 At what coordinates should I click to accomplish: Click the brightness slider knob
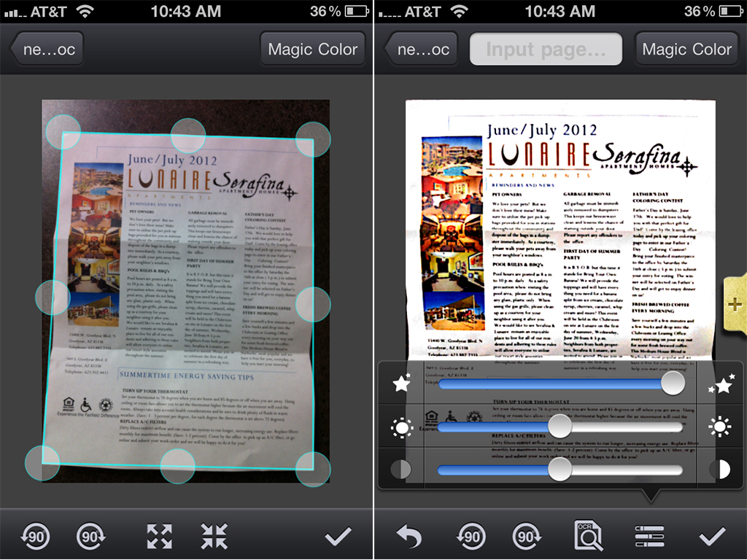click(560, 427)
